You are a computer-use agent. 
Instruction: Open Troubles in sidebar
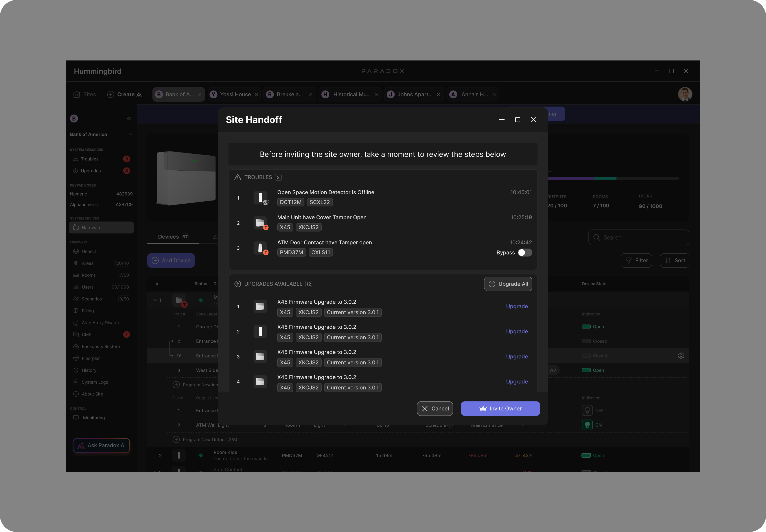click(101, 159)
